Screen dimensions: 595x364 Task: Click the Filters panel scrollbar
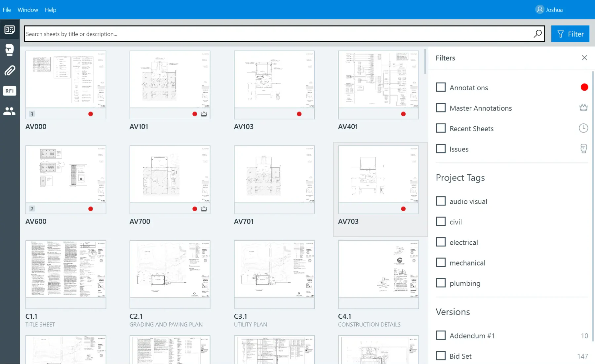click(593, 206)
